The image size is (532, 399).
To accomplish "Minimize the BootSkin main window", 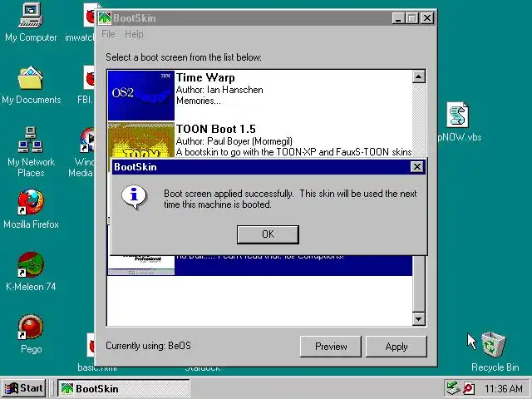I will pyautogui.click(x=398, y=18).
